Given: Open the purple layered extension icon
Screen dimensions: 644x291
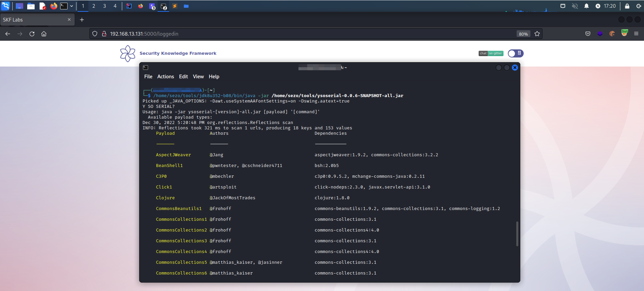Looking at the screenshot, I should [600, 34].
